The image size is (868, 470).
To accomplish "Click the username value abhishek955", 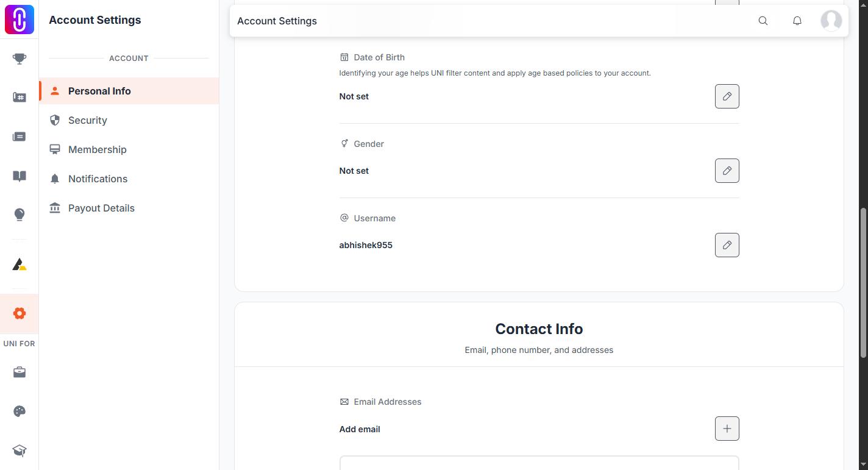I will pyautogui.click(x=366, y=245).
